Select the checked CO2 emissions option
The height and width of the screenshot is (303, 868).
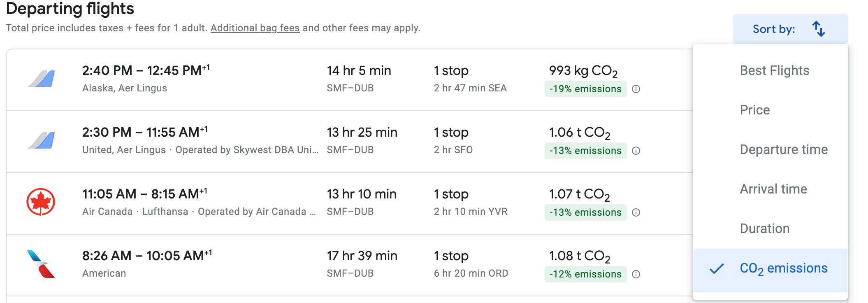(x=783, y=268)
